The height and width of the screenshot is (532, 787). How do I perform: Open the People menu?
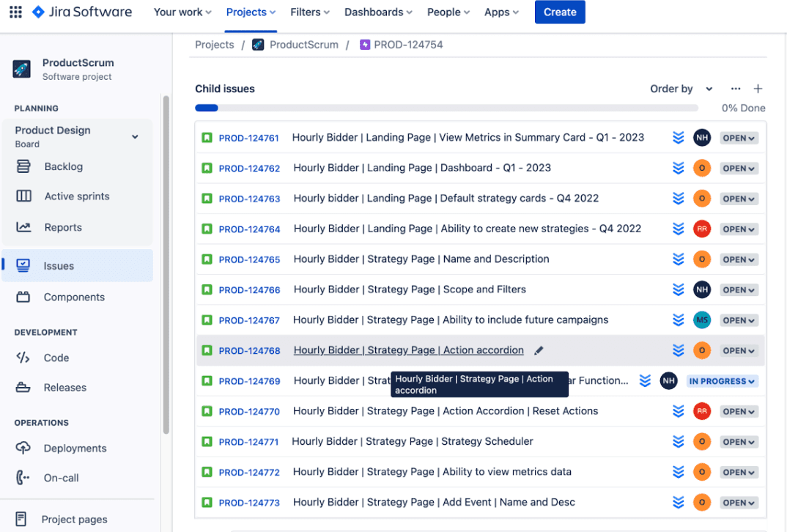(x=448, y=12)
